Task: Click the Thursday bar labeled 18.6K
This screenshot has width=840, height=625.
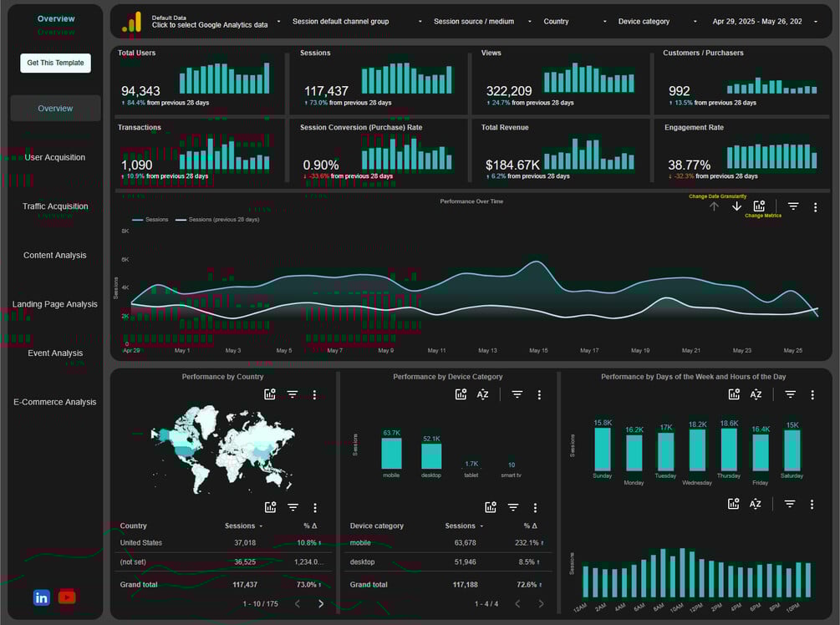Action: tap(729, 450)
